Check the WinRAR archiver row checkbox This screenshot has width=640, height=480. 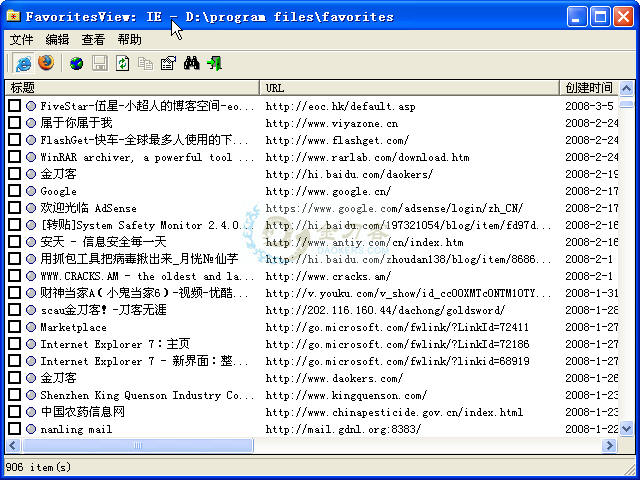pyautogui.click(x=14, y=157)
